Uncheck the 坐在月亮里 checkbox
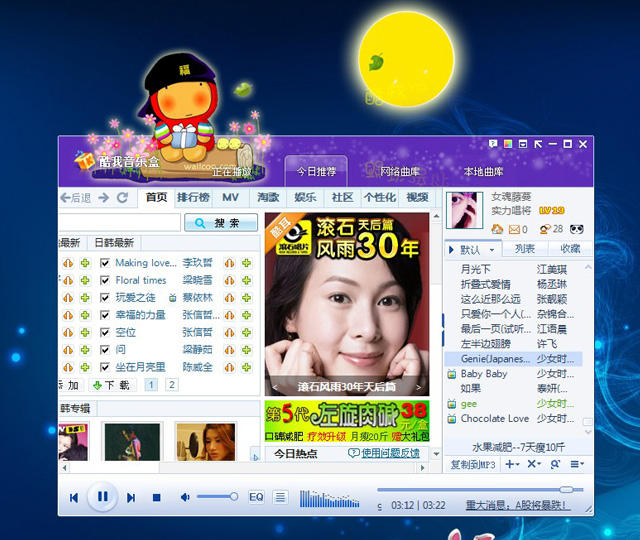 (104, 367)
